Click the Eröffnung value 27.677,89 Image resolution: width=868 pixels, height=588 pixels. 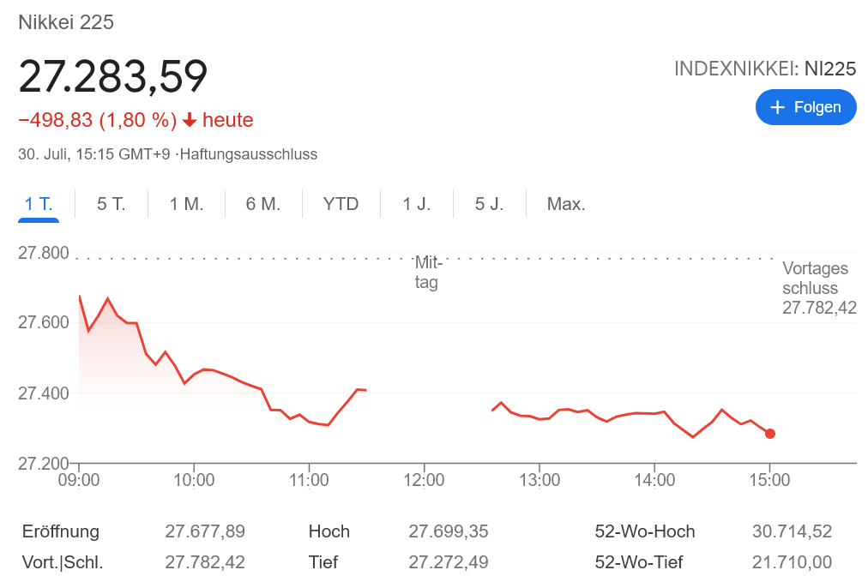(205, 531)
